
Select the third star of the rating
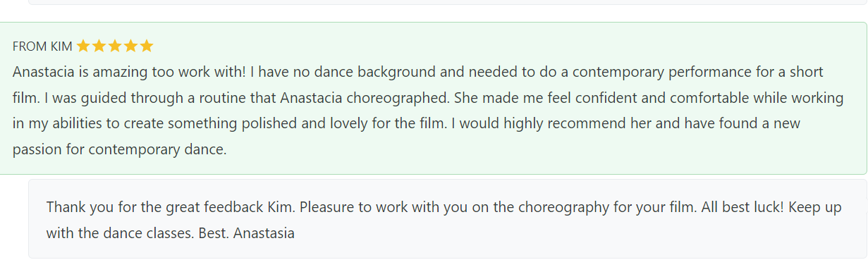coord(115,46)
